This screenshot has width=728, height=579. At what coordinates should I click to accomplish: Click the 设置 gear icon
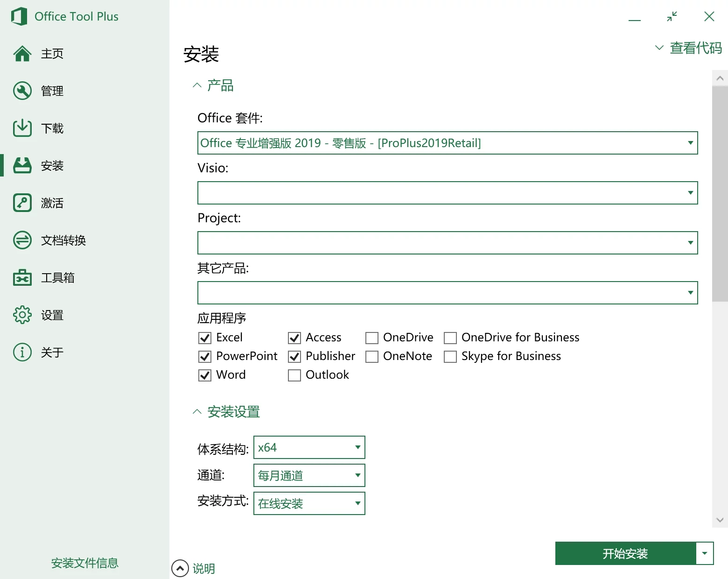point(22,315)
